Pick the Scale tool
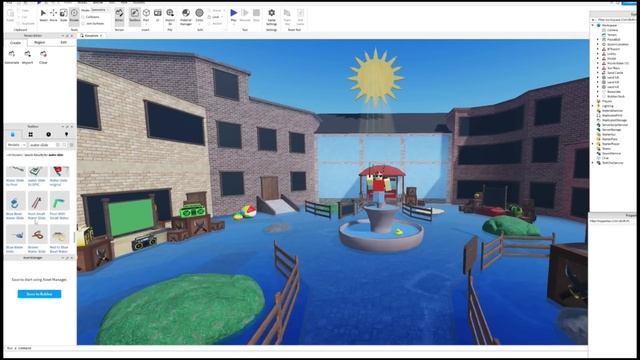The image size is (640, 360). (x=64, y=15)
